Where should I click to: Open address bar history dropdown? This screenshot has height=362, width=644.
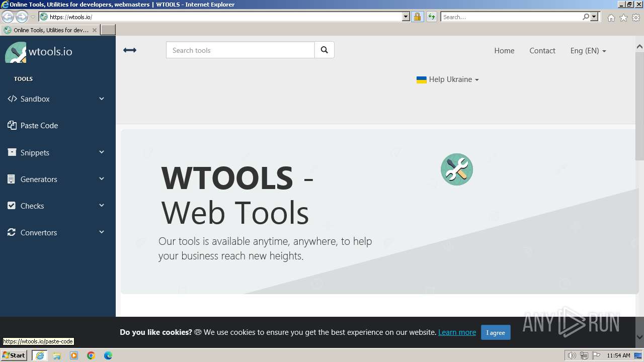406,17
